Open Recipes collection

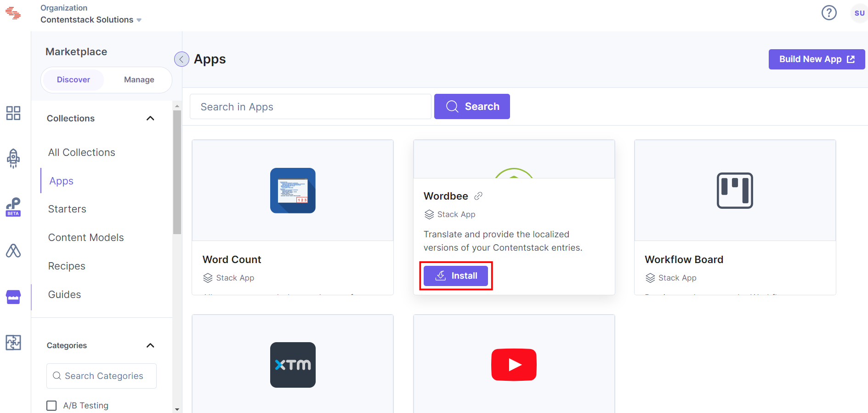[x=67, y=266]
